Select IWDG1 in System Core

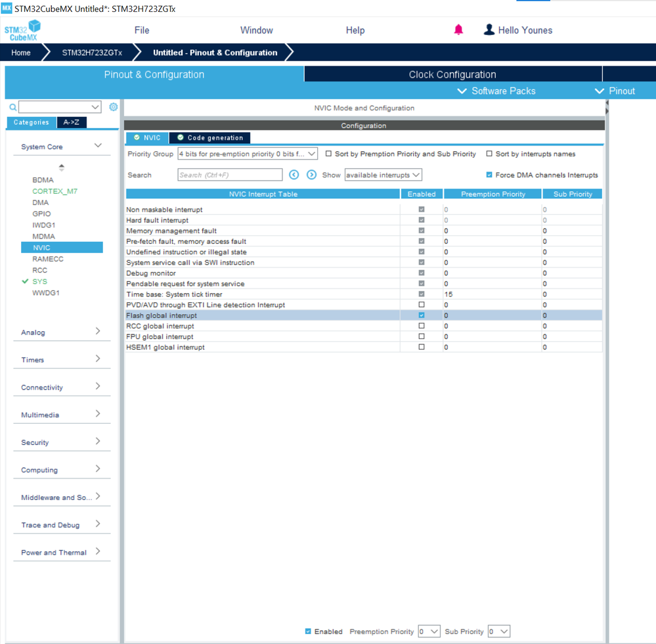click(x=44, y=225)
